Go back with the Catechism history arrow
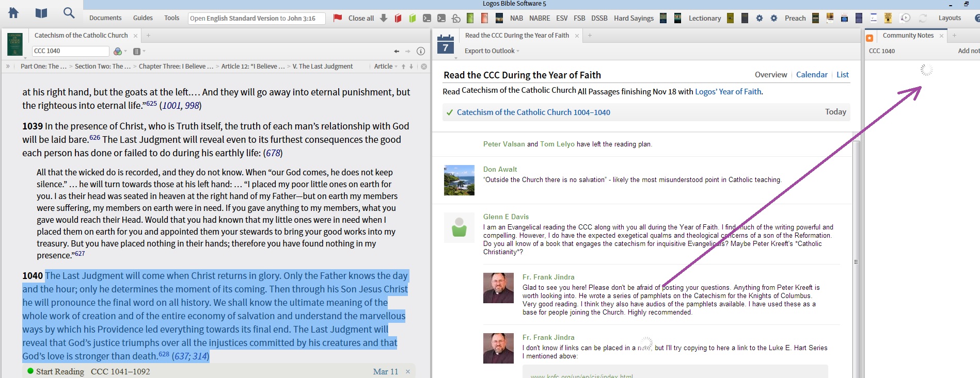980x378 pixels. [397, 51]
